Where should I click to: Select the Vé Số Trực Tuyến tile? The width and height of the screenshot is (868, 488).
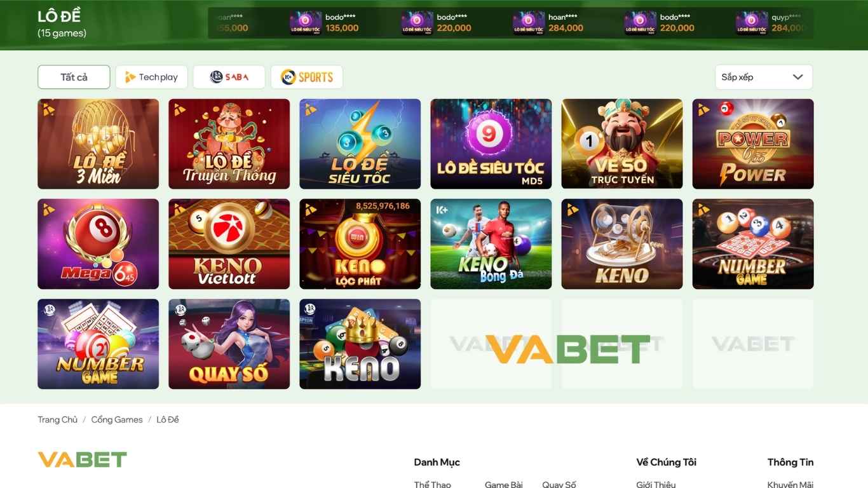(x=621, y=144)
